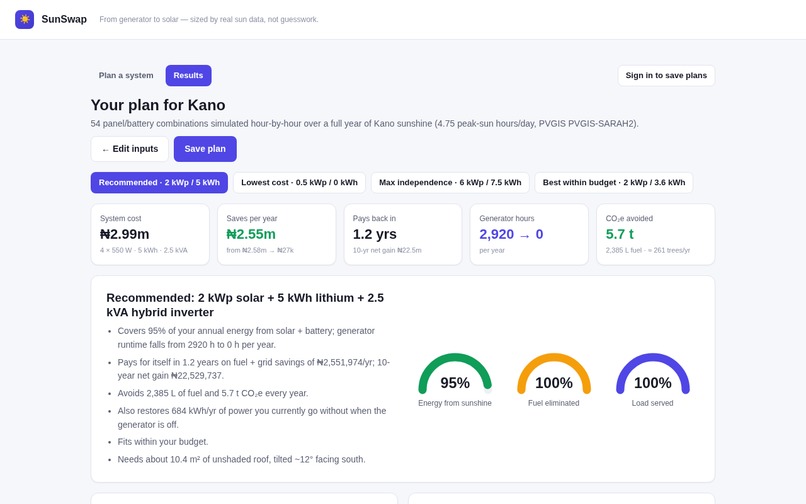Click the Saves per year card

pos(277,235)
